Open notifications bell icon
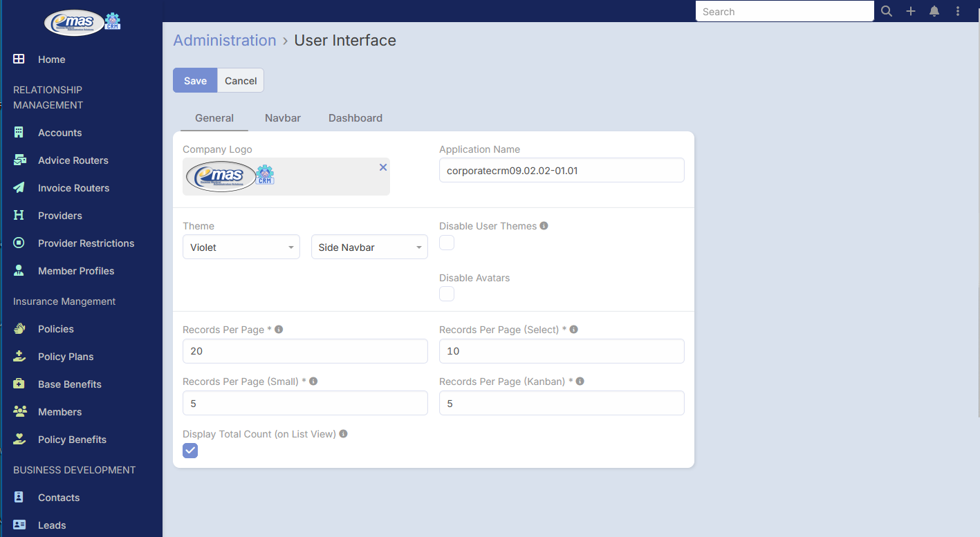 [934, 11]
